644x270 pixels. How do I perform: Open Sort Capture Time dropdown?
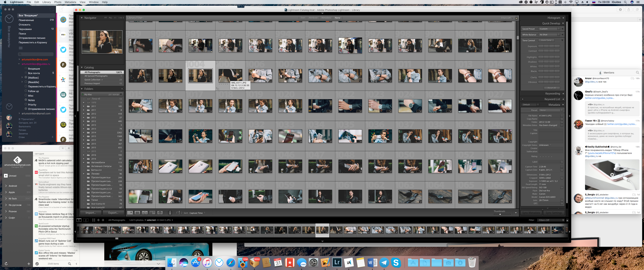197,213
